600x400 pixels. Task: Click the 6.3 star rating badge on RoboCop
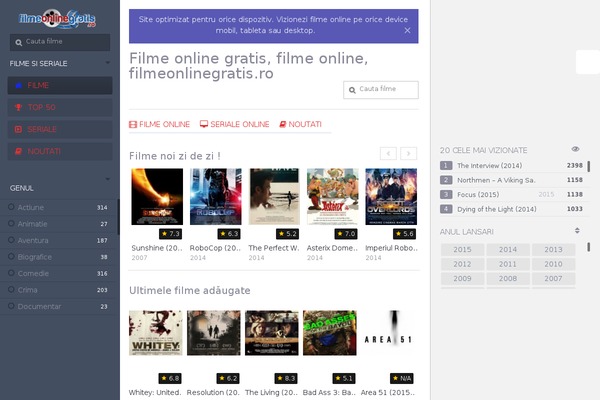point(229,234)
